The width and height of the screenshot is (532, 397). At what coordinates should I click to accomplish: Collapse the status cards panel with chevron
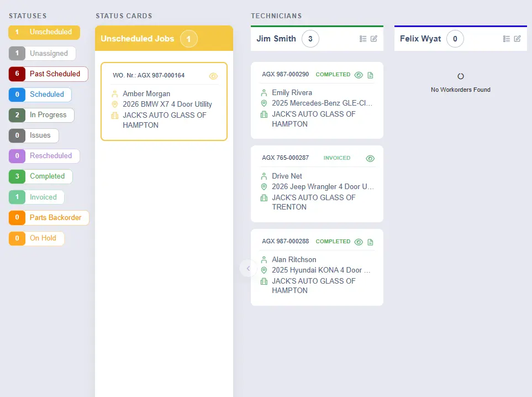tap(248, 268)
